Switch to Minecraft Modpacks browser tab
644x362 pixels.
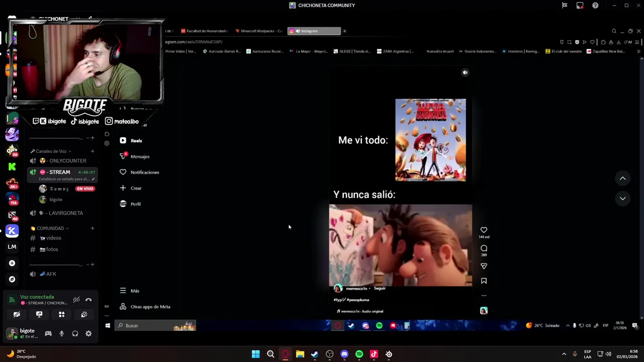tap(259, 31)
